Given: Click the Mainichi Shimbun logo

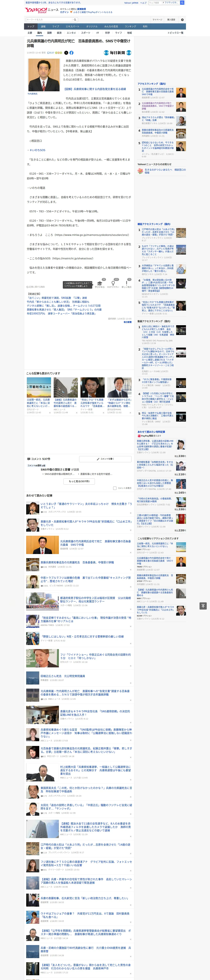Looking at the screenshot, I should point(118,53).
